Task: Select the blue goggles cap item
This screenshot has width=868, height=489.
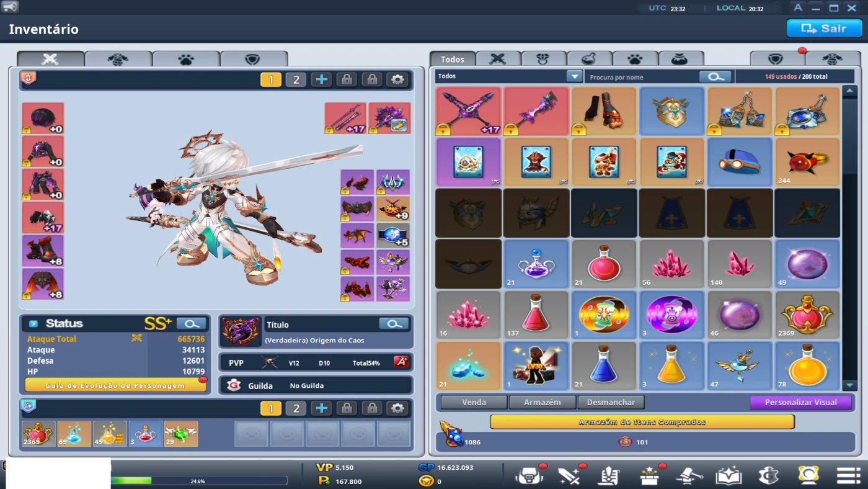Action: pyautogui.click(x=740, y=162)
